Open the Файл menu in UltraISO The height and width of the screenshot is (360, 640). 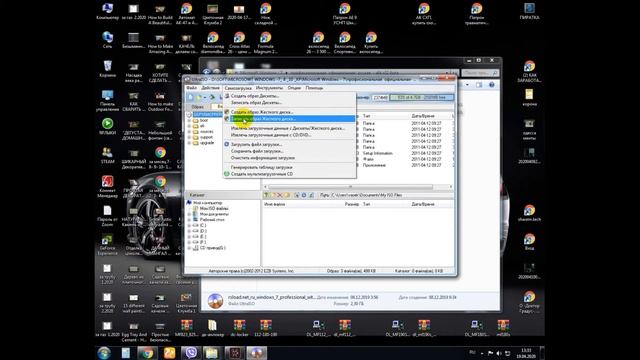click(191, 88)
